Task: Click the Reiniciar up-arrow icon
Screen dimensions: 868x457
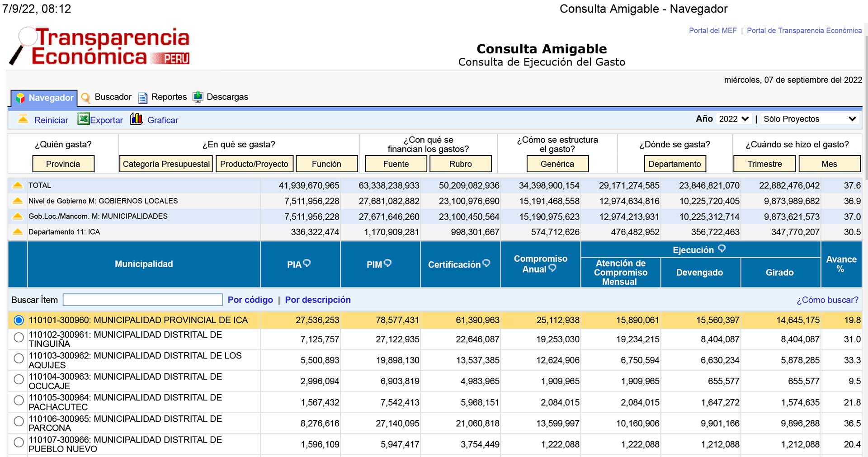Action: tap(23, 119)
